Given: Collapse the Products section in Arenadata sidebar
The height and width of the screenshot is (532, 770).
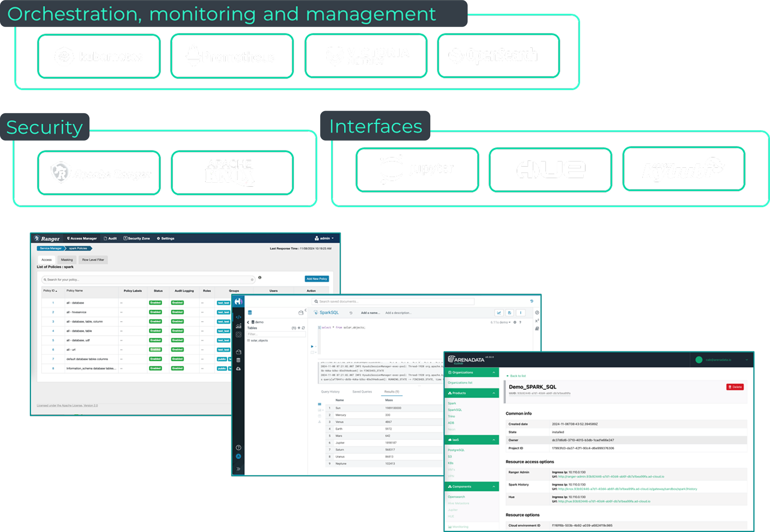Looking at the screenshot, I should pos(494,393).
